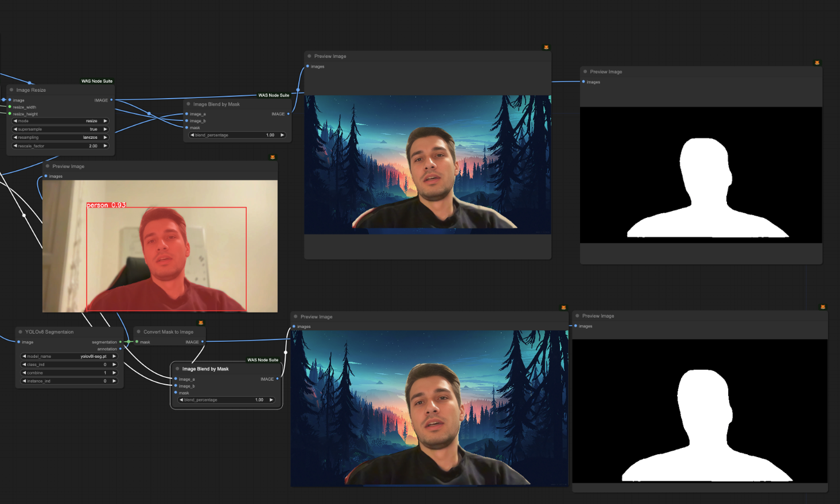Image resolution: width=840 pixels, height=504 pixels.
Task: Click the WAS Node Suite badge on the lower blend node
Action: coord(263,360)
